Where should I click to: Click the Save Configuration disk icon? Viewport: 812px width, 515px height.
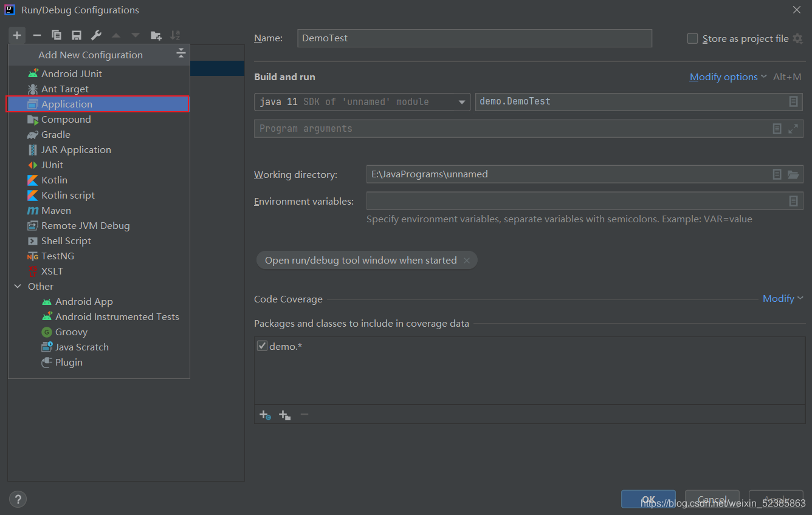click(77, 35)
